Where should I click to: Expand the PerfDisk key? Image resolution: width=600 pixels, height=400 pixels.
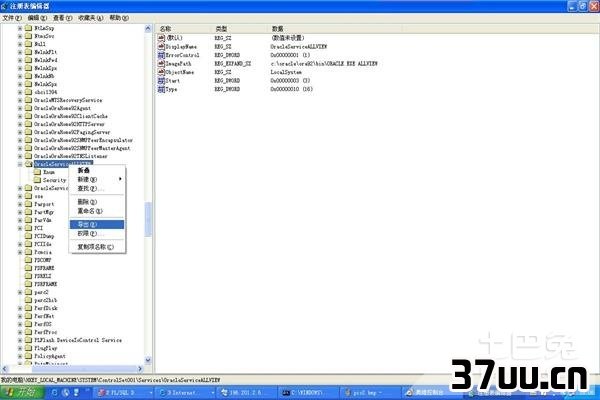[x=20, y=308]
